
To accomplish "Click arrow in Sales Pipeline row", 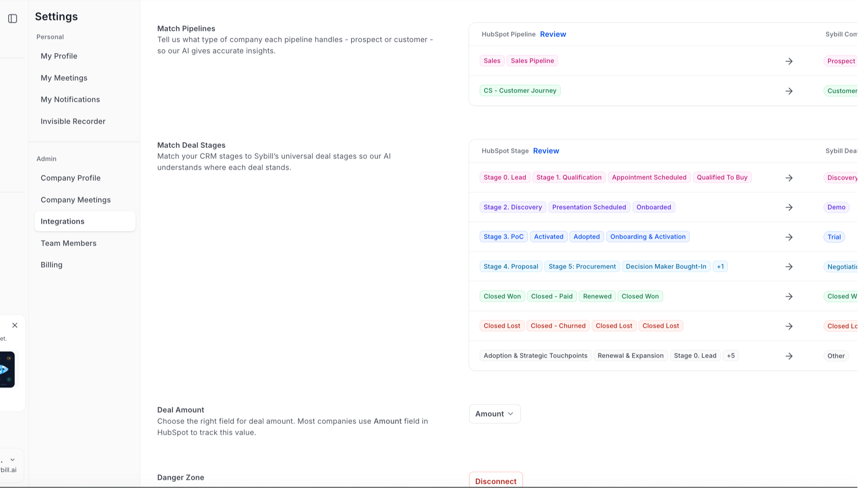I will (x=789, y=61).
